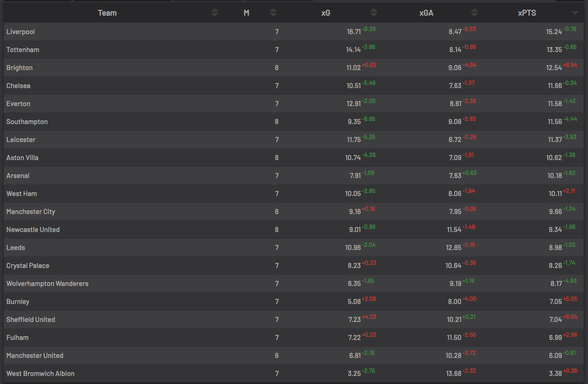Open West Bromwich Albion link
Viewport: 588px width, 384px height.
40,374
